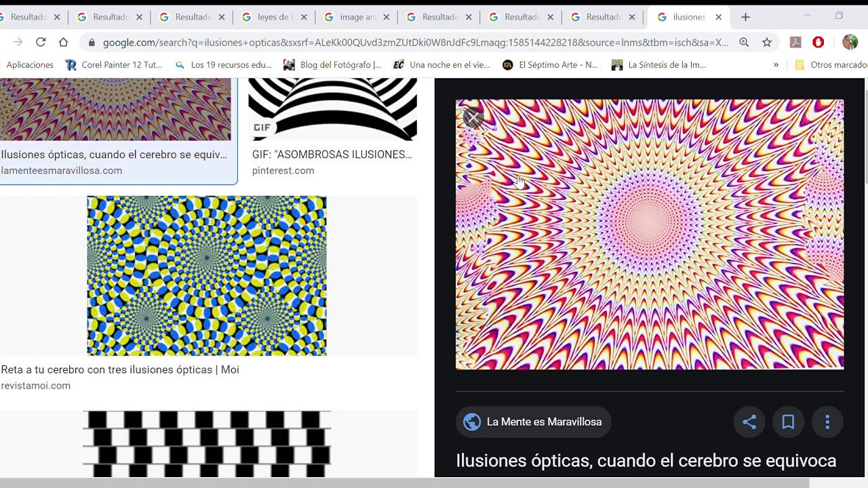868x488 pixels.
Task: Click the address bar URL field
Action: tap(416, 42)
